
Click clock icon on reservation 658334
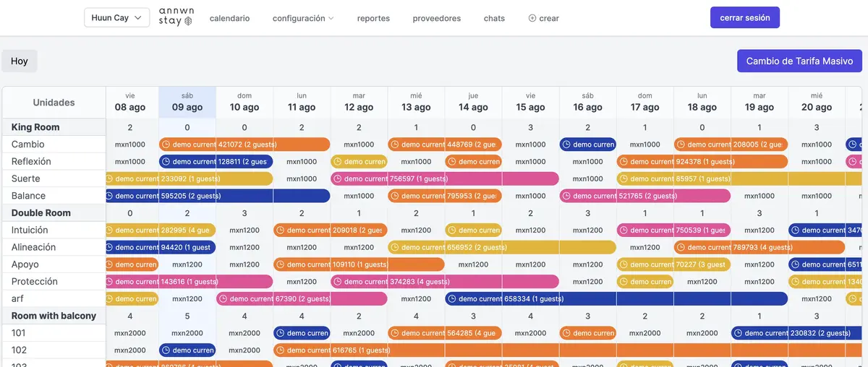(451, 298)
